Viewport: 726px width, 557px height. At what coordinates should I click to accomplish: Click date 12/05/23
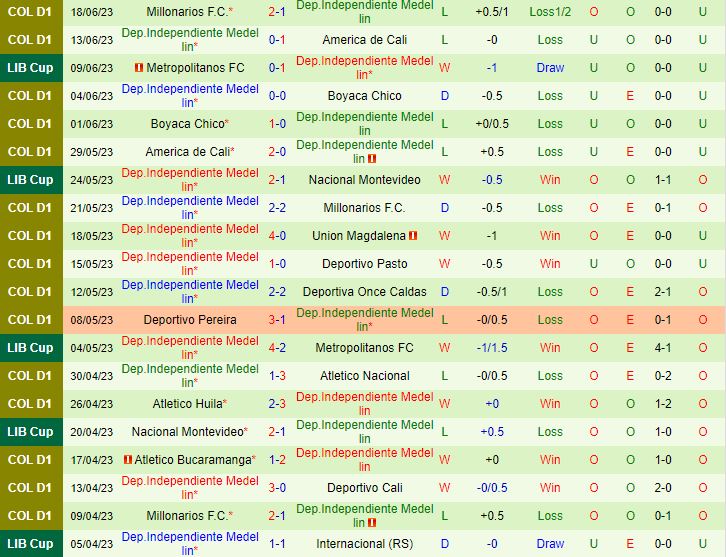92,292
